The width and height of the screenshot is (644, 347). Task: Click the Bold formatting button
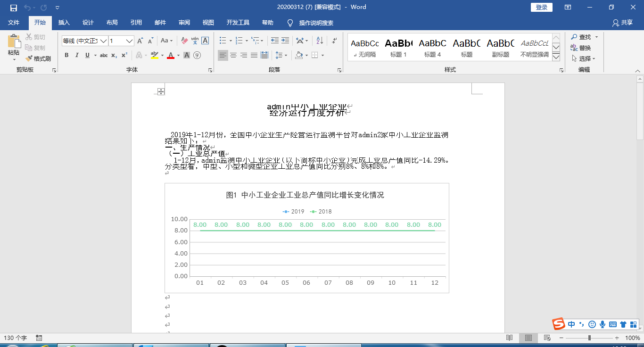point(66,55)
